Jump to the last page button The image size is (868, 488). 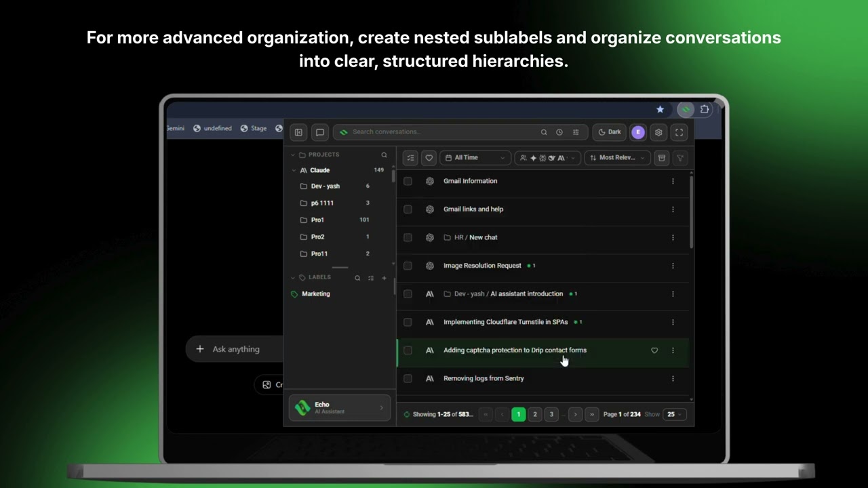click(x=592, y=414)
